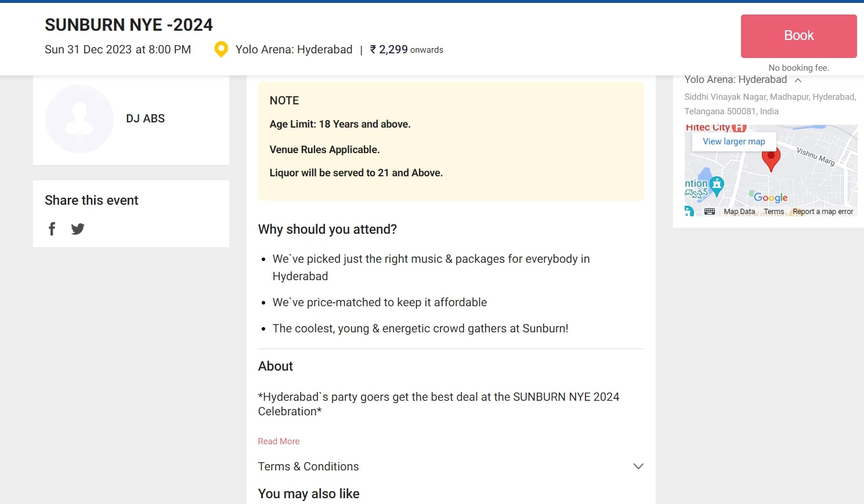
Task: Open View larger map link
Action: (734, 142)
